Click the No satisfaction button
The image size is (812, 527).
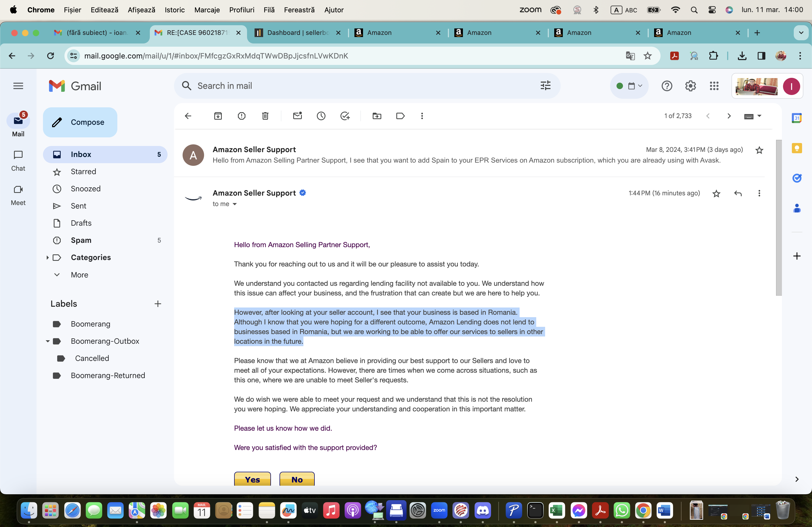tap(297, 479)
